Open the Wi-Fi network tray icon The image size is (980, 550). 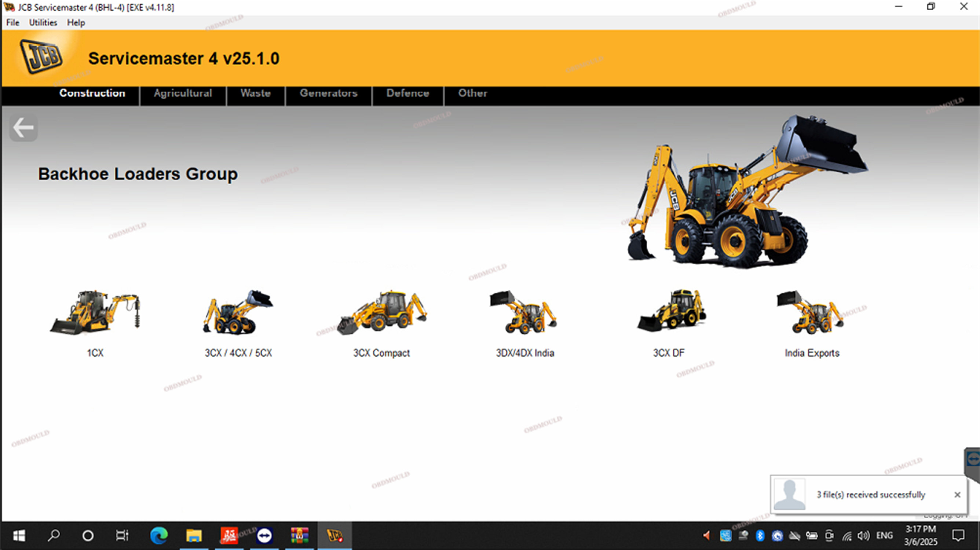(x=846, y=536)
